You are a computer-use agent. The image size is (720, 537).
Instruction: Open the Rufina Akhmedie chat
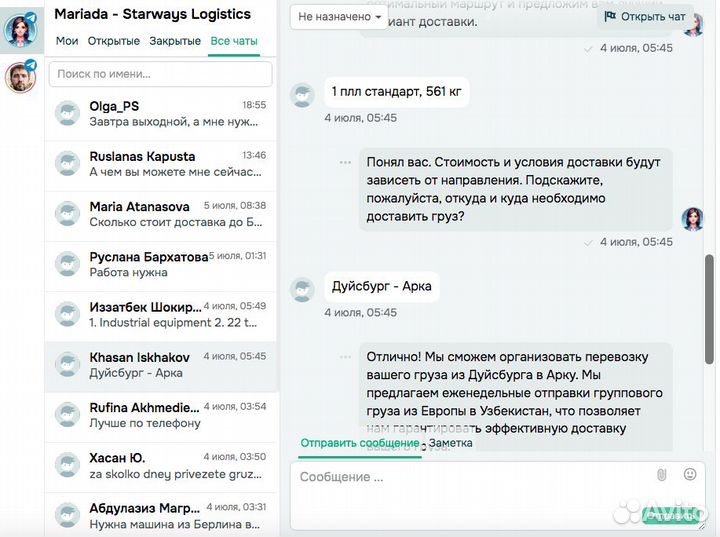point(161,415)
